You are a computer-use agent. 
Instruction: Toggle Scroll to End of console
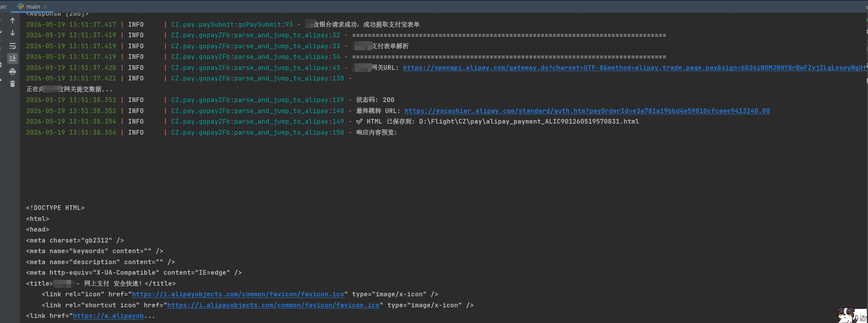[13, 58]
